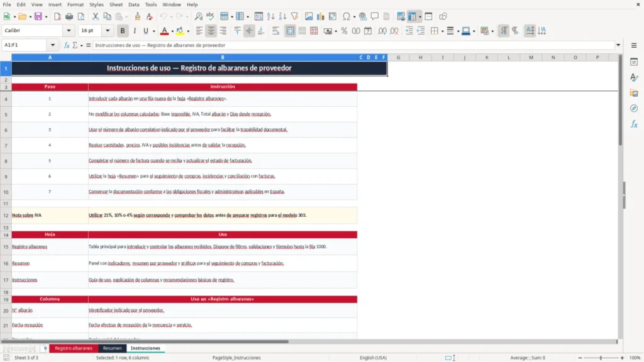Open the sidebar settings hamburger menu
Viewport: 644px width, 362px height.
(634, 45)
